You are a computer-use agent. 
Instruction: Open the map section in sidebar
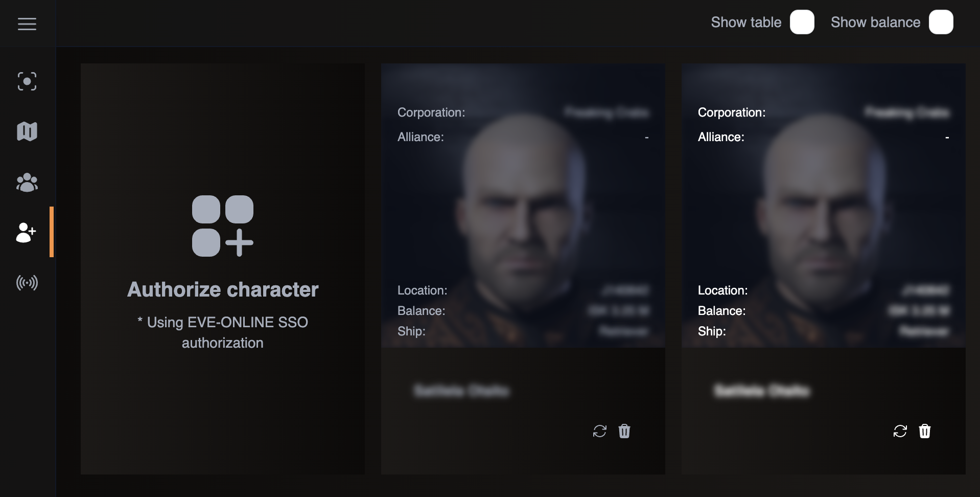pyautogui.click(x=27, y=131)
